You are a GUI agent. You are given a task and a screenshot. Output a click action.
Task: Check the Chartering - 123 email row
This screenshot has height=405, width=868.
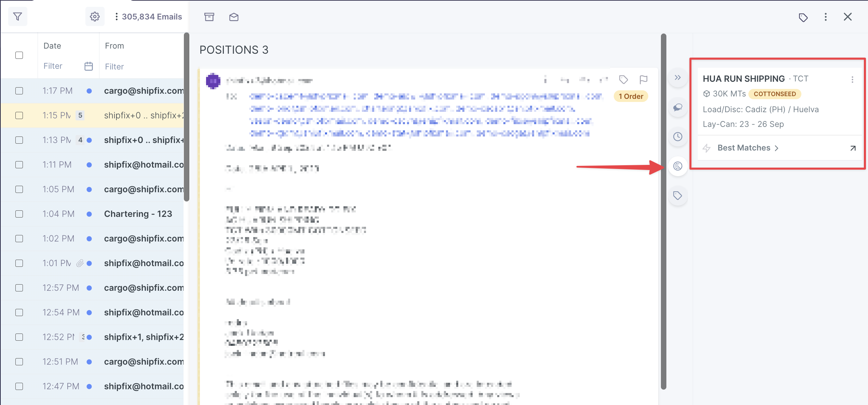19,214
